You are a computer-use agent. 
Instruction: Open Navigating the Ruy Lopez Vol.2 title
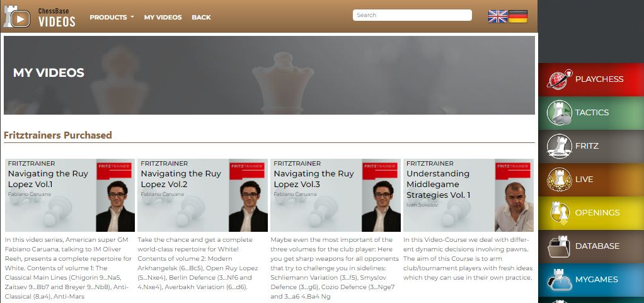(181, 179)
